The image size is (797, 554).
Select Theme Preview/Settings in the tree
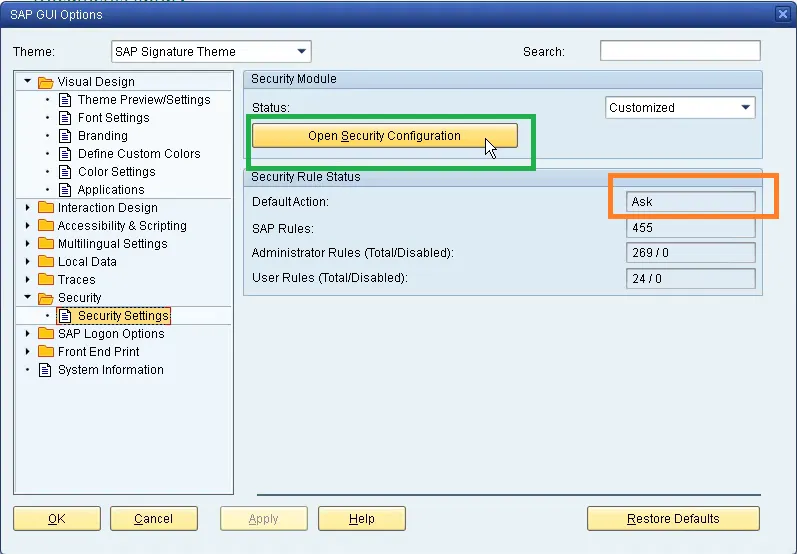click(x=144, y=100)
